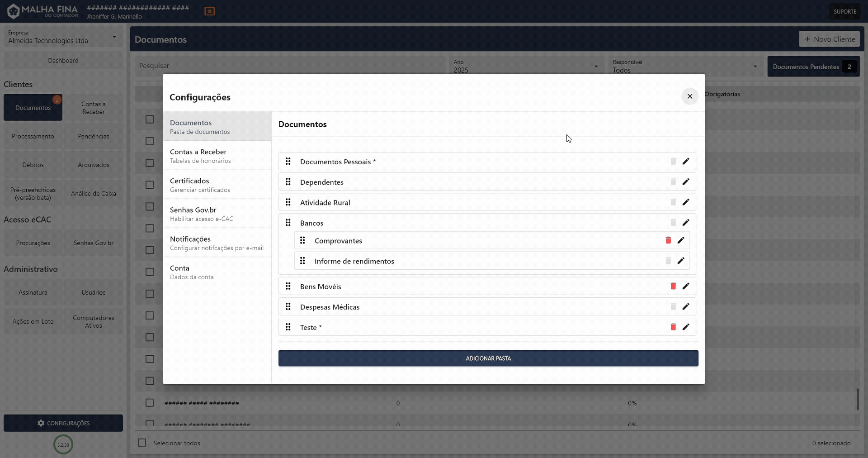This screenshot has height=458, width=868.
Task: Delete the Bens Movéis folder
Action: [x=673, y=286]
